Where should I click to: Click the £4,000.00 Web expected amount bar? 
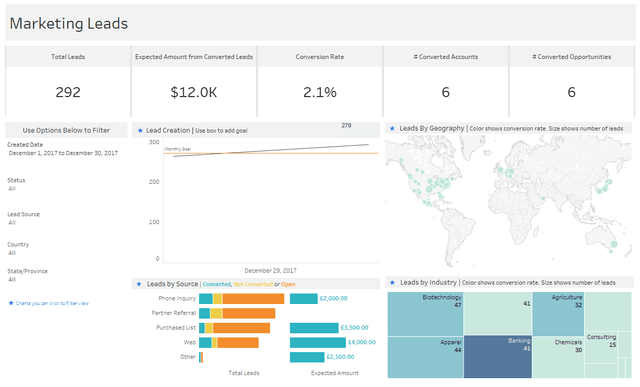(318, 343)
